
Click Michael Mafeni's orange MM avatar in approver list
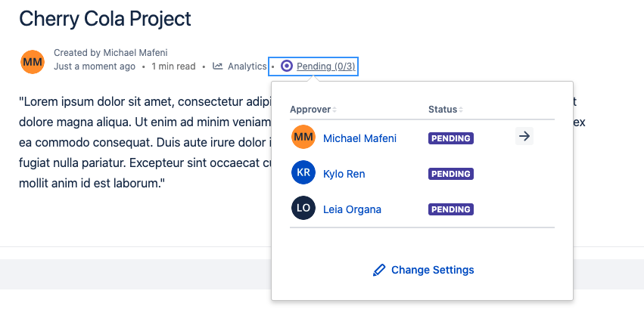[x=303, y=138]
